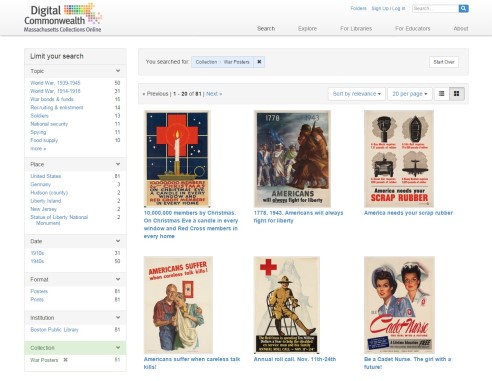Filter by Recruiting & enlistment topic
Viewport: 492px width, 381px height.
(57, 107)
